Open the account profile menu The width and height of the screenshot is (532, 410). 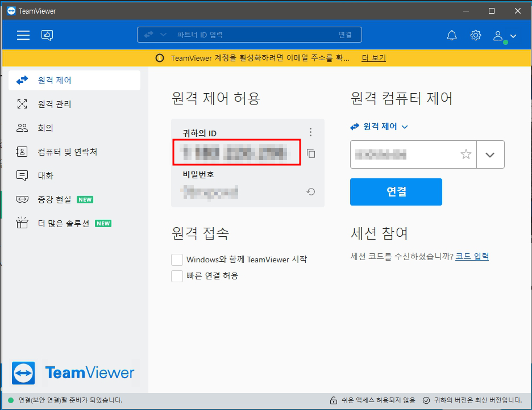click(x=505, y=36)
